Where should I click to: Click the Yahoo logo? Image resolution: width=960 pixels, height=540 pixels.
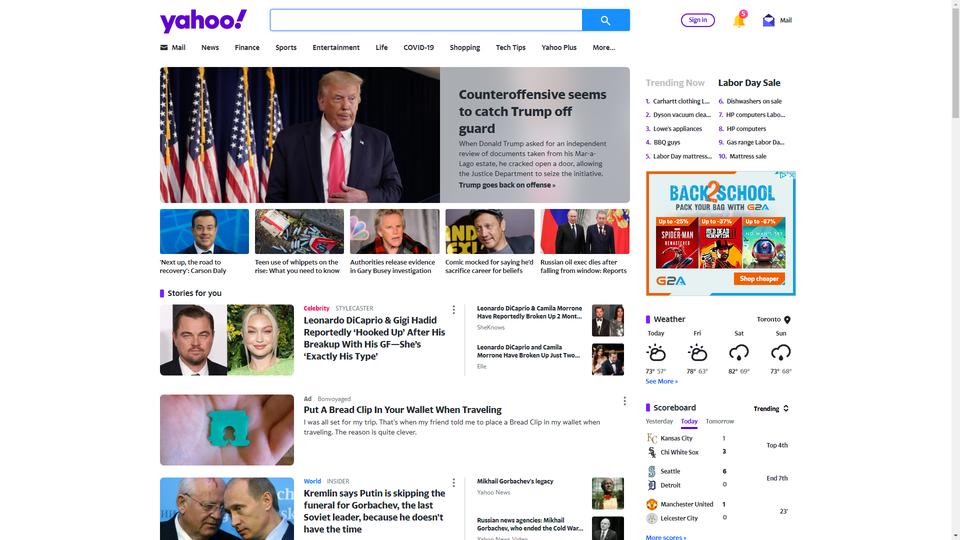pyautogui.click(x=203, y=21)
